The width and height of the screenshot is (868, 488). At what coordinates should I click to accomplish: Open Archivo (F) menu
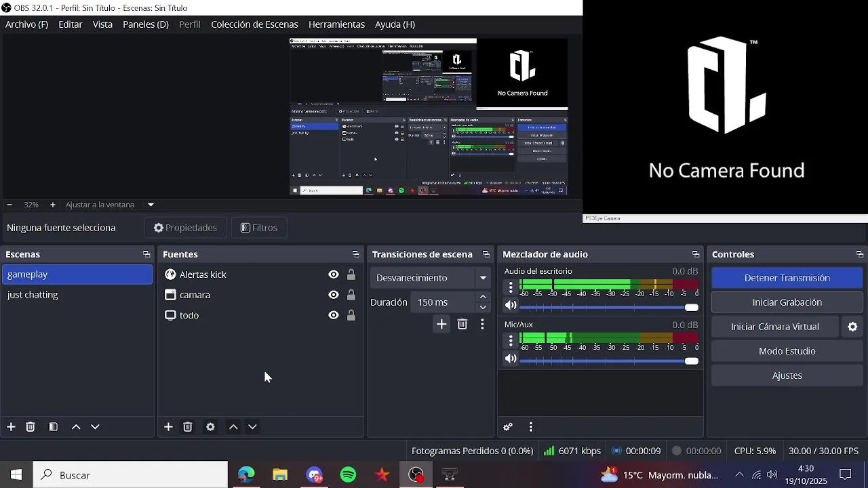[26, 24]
